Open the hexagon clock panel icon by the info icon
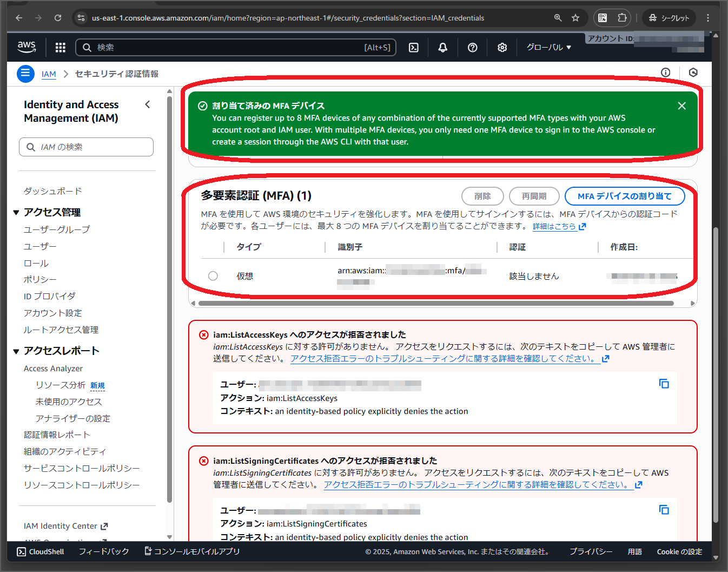The height and width of the screenshot is (572, 728). coord(693,73)
